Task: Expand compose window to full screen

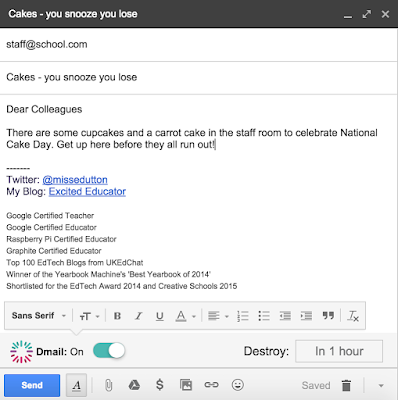Action: [x=367, y=14]
